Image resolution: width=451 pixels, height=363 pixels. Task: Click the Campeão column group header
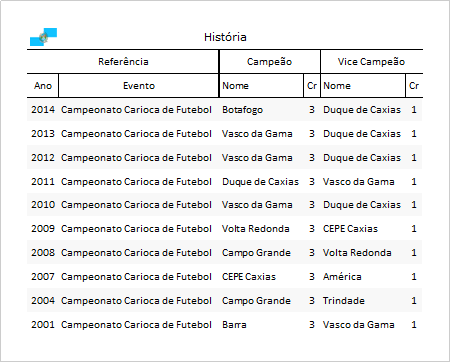click(269, 62)
